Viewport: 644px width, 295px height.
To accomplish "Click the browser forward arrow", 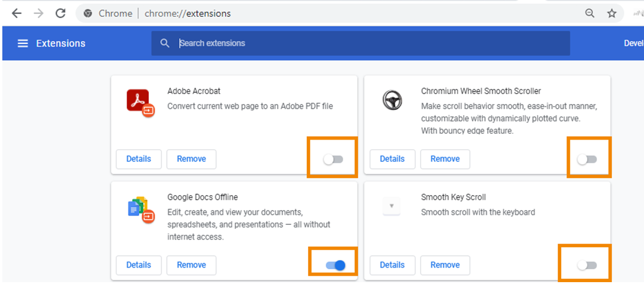I will pyautogui.click(x=38, y=13).
